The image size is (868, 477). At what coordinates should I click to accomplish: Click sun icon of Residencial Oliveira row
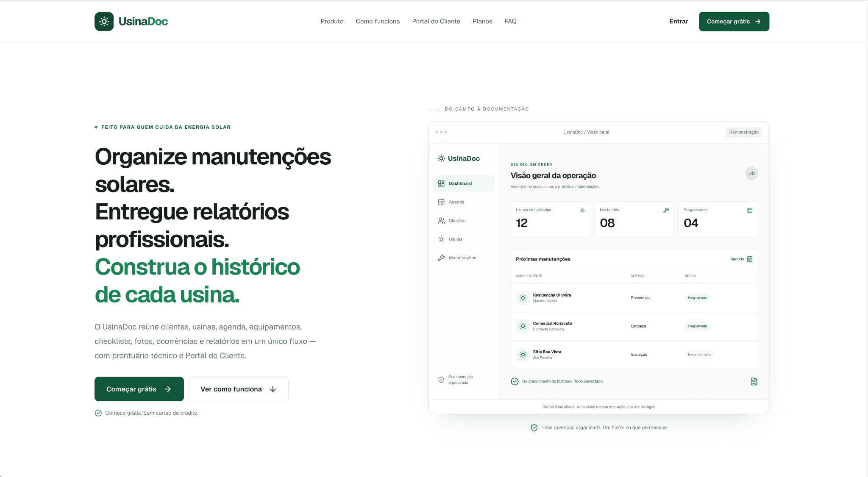click(523, 298)
